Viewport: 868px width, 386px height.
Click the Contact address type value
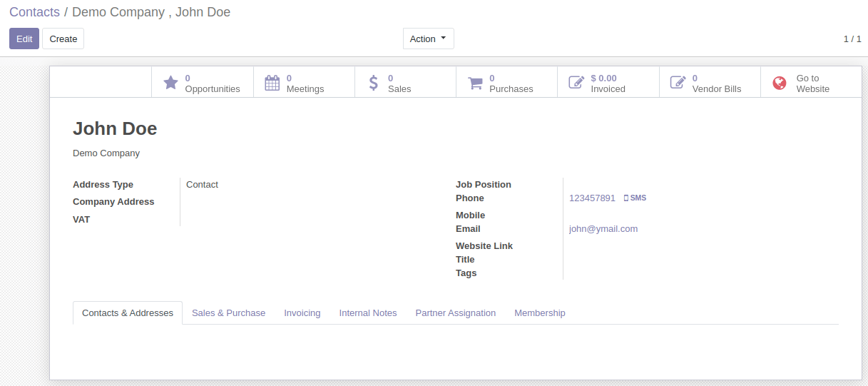tap(202, 184)
